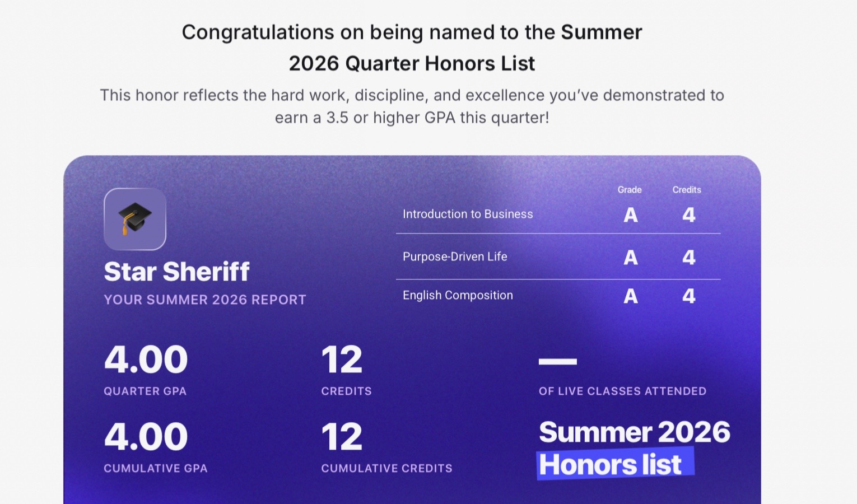The image size is (857, 504).
Task: Click the graduation cap icon
Action: 135,219
